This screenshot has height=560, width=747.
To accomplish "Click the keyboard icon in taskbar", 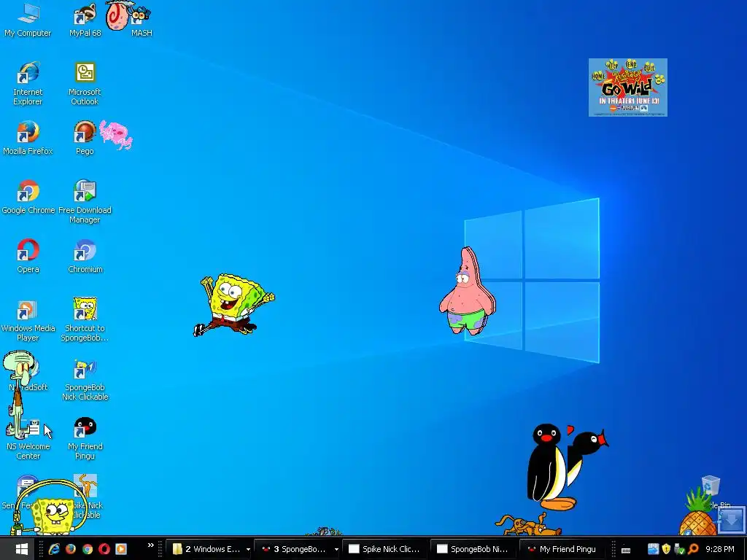I will [x=626, y=550].
